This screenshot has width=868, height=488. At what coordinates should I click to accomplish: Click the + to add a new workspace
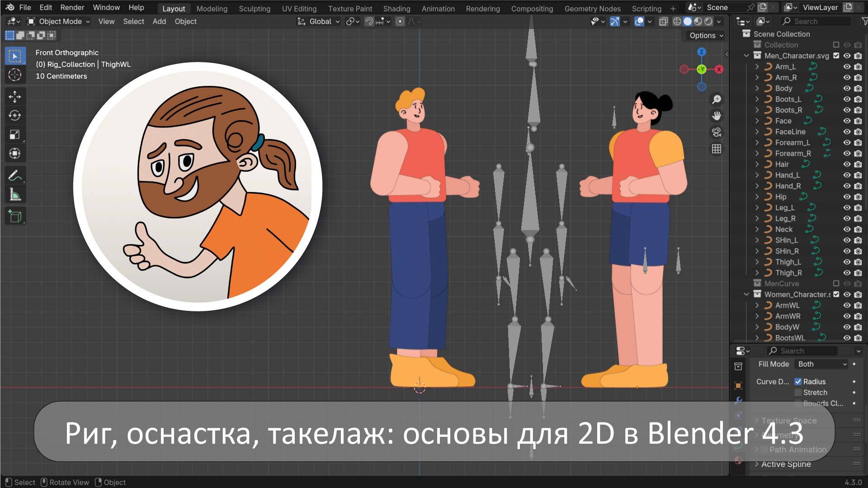673,8
